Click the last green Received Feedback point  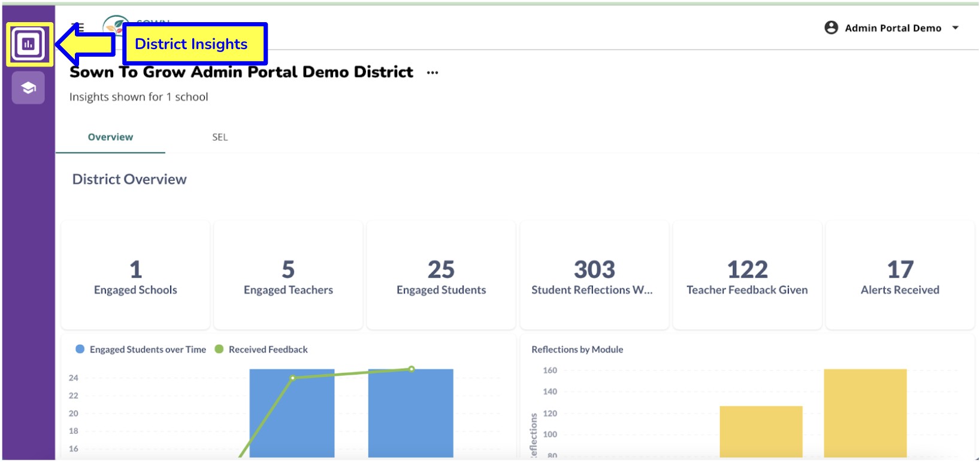pos(412,369)
